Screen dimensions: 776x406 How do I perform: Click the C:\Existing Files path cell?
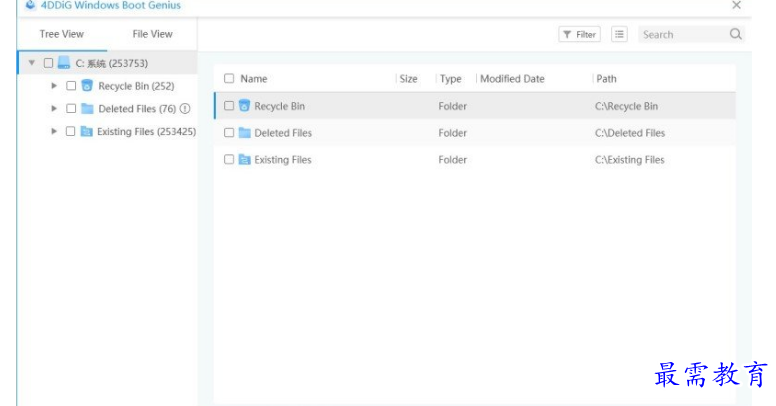point(630,160)
